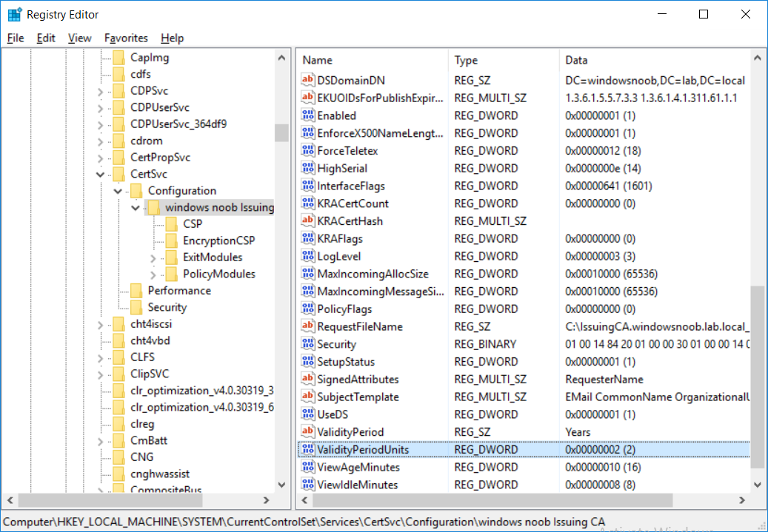Expand the CDPSvc key
The width and height of the screenshot is (768, 532).
tap(101, 91)
